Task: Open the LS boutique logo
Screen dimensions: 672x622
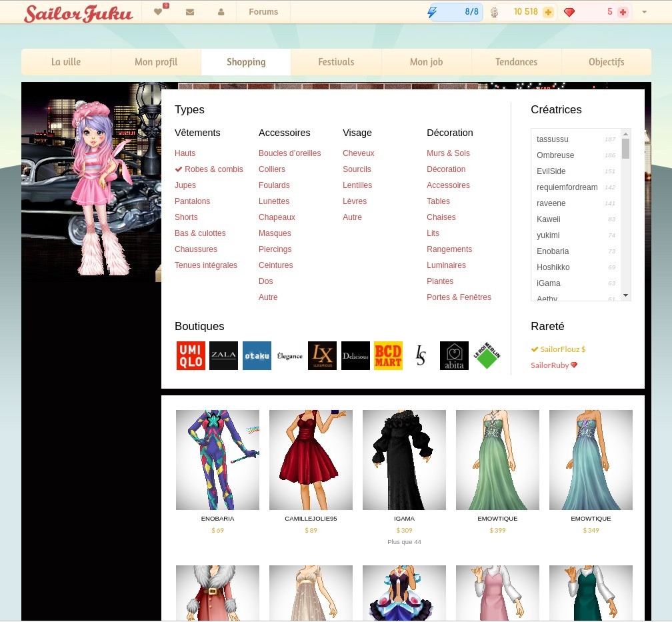Action: [x=421, y=355]
